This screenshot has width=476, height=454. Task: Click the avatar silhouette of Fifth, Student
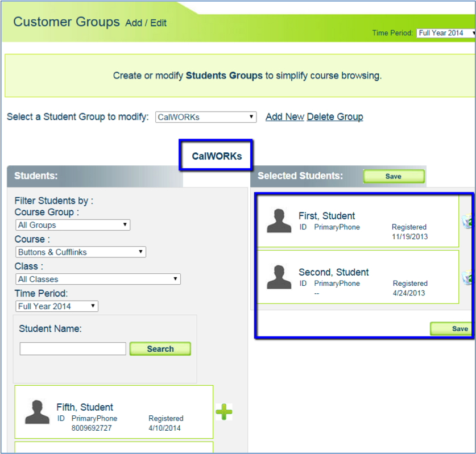(37, 412)
